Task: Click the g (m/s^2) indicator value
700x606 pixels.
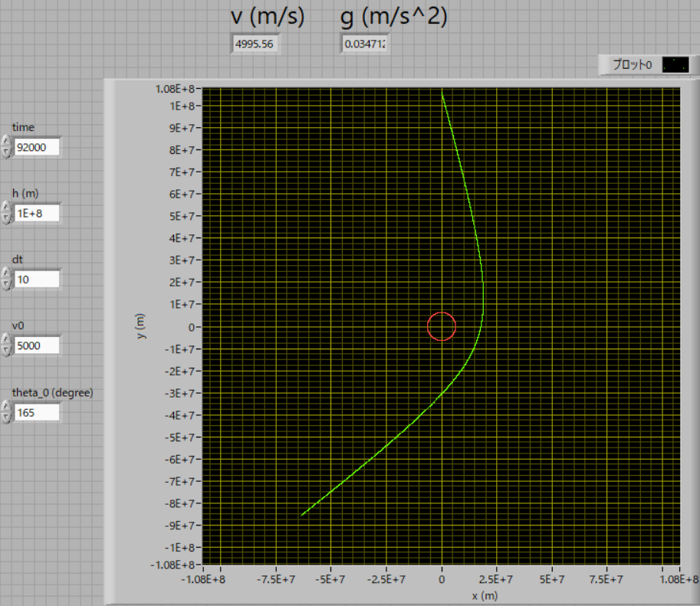Action: point(366,44)
